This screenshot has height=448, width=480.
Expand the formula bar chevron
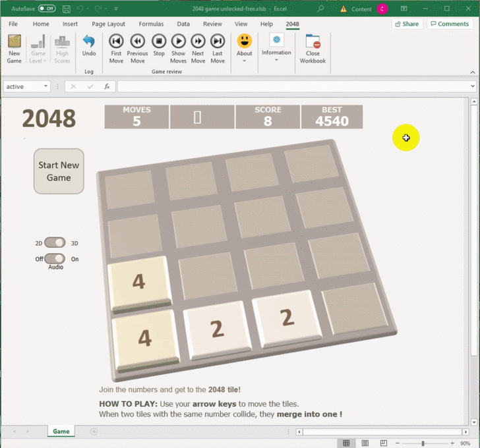473,86
